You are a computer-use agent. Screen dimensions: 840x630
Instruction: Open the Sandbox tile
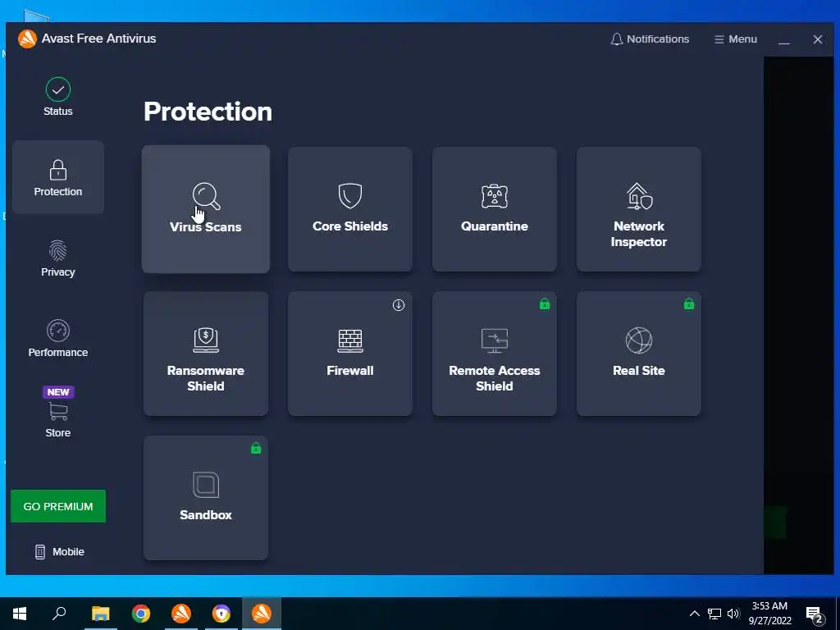click(206, 498)
